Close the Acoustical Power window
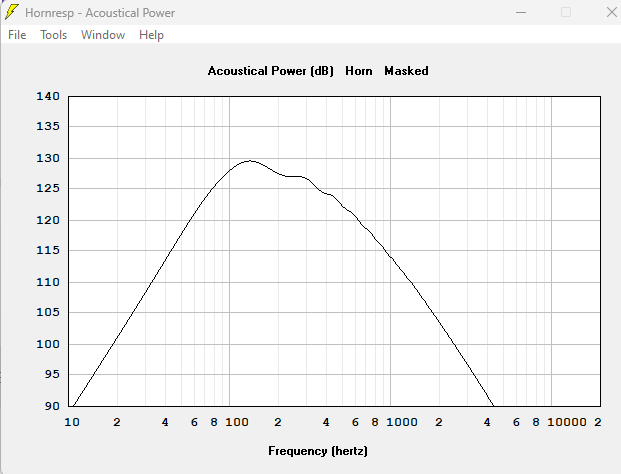 611,12
